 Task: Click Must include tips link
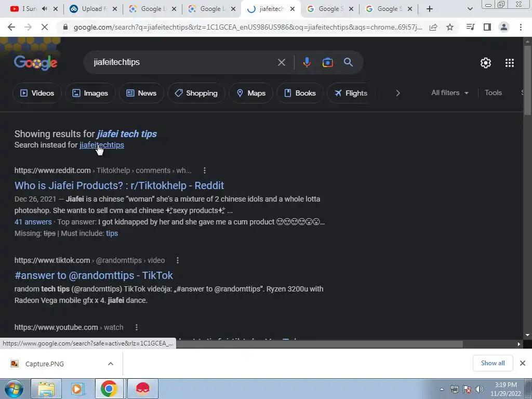[112, 233]
